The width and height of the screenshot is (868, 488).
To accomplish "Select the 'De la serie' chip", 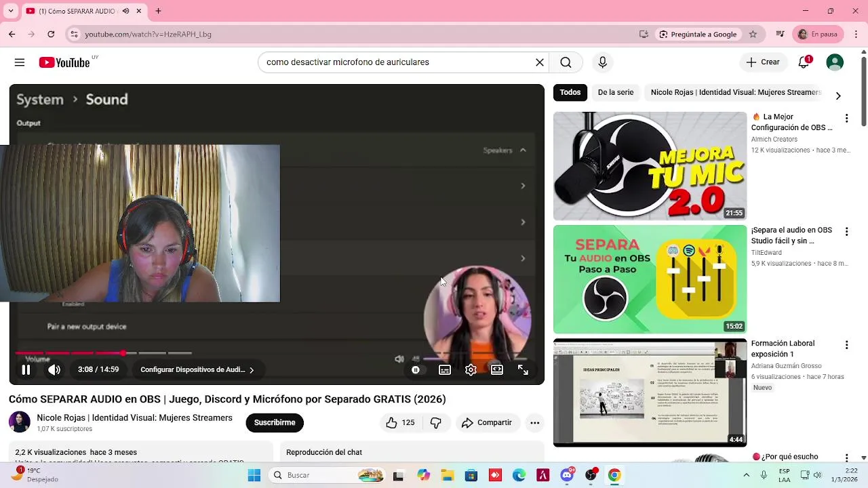I will click(x=616, y=92).
